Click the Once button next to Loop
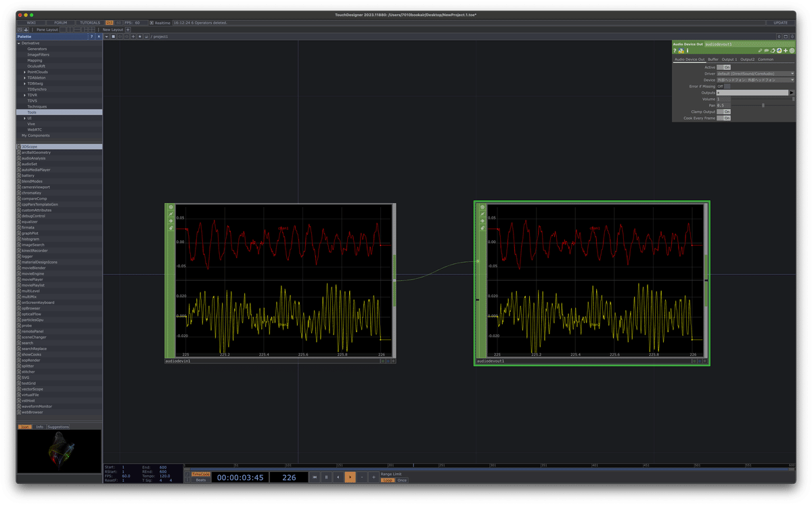Image resolution: width=812 pixels, height=505 pixels. tap(403, 481)
